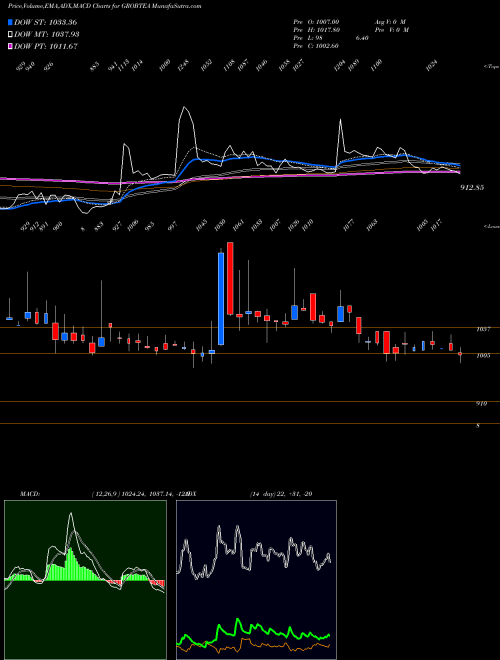Select the 'DOW MT: 1037.93' legend text
The width and height of the screenshot is (500, 660).
[x=47, y=35]
